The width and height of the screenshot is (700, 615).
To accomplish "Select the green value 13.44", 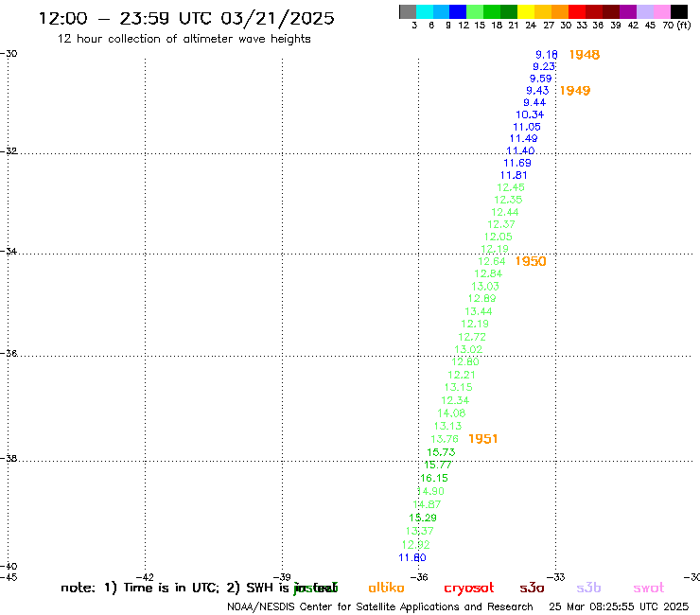I will pyautogui.click(x=479, y=311).
